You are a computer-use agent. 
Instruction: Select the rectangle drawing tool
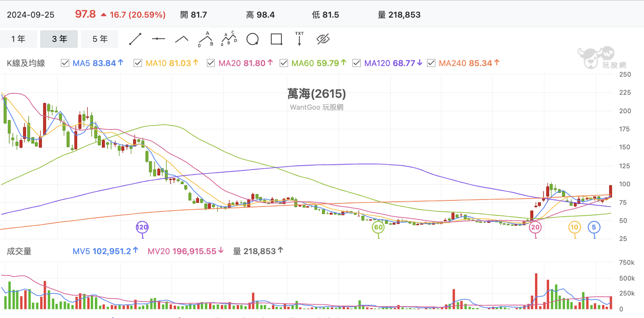click(276, 39)
